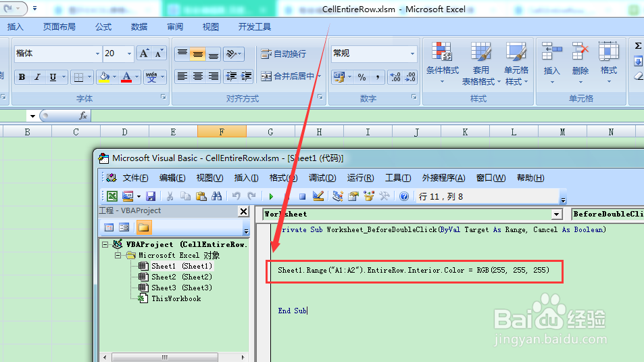Click the percent style button

pyautogui.click(x=362, y=77)
